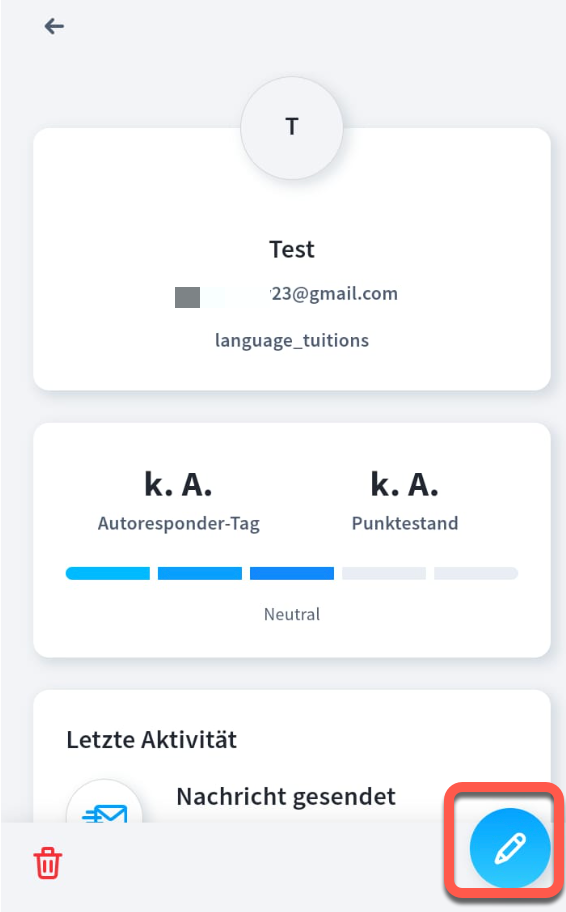Select the fourth gray engagement segment
This screenshot has width=566, height=912.
(384, 573)
